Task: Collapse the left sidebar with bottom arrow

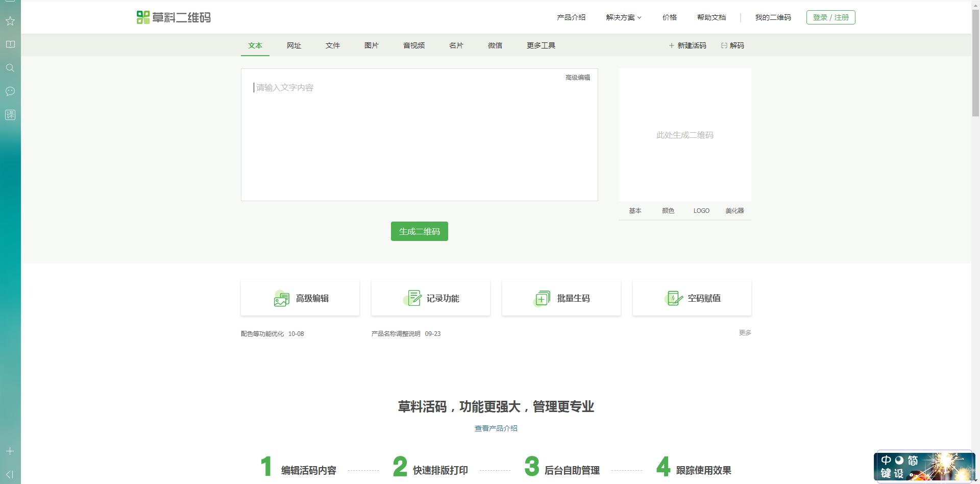Action: click(10, 474)
